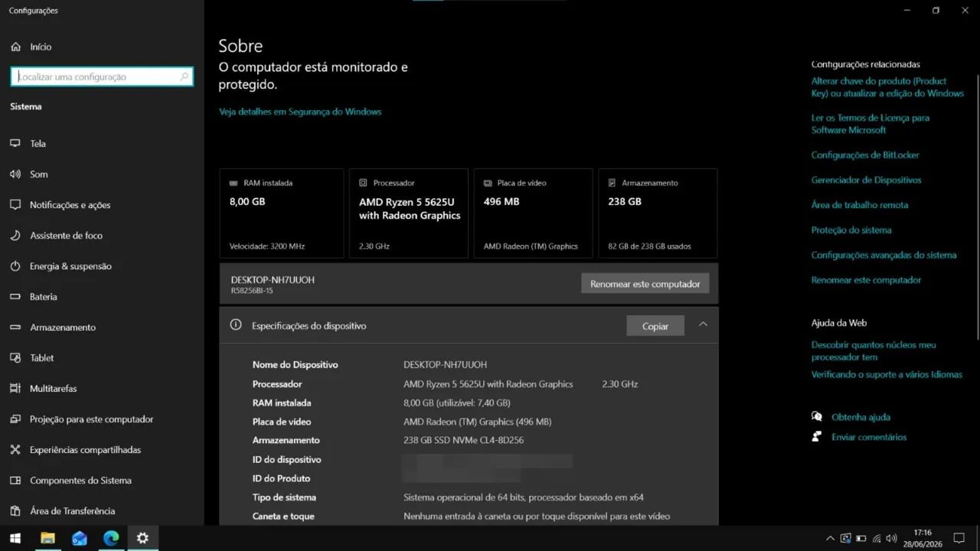Screen dimensions: 980x551
Task: Open Som sound settings icon
Action: (15, 174)
